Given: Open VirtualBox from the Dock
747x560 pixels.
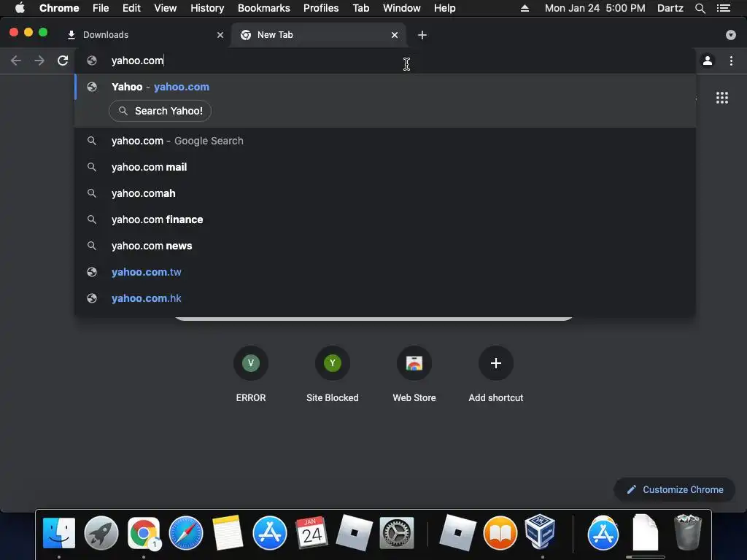Looking at the screenshot, I should click(541, 532).
